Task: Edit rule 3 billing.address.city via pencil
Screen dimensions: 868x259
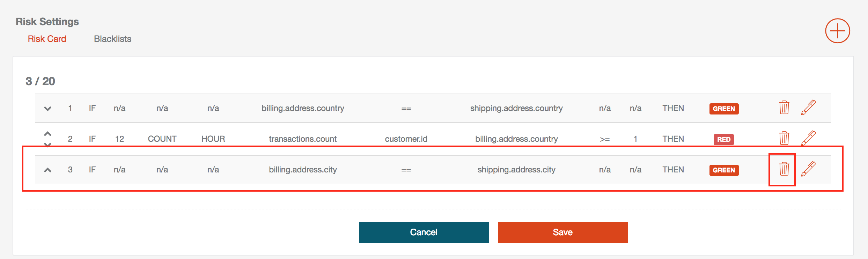Action: pos(808,169)
